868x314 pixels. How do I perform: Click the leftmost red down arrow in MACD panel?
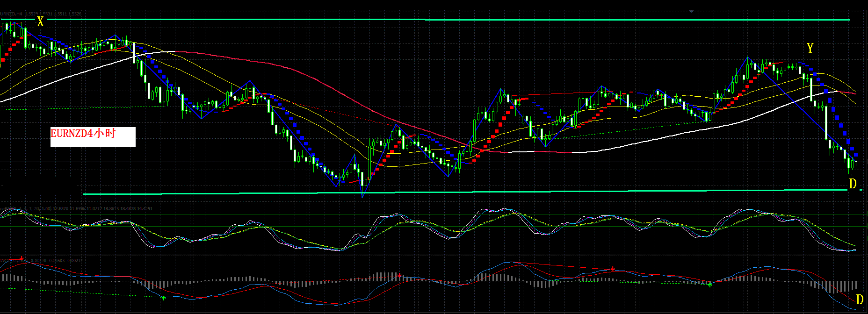point(22,258)
